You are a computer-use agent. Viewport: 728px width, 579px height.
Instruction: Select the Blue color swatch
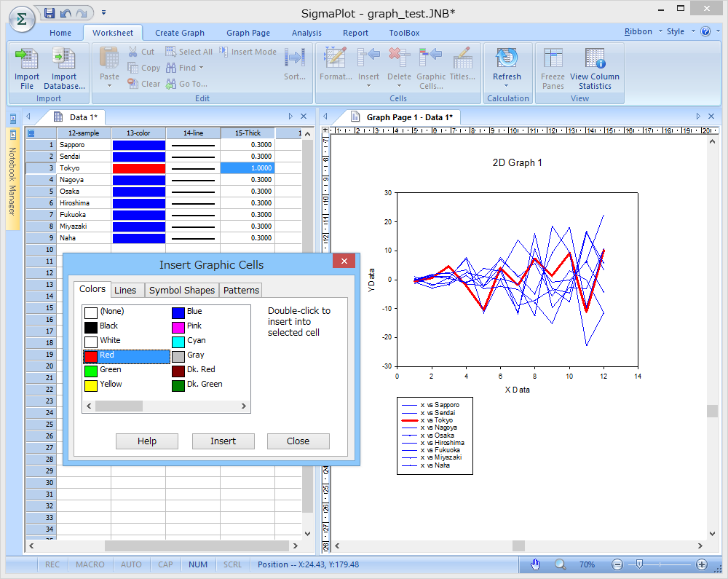(178, 312)
